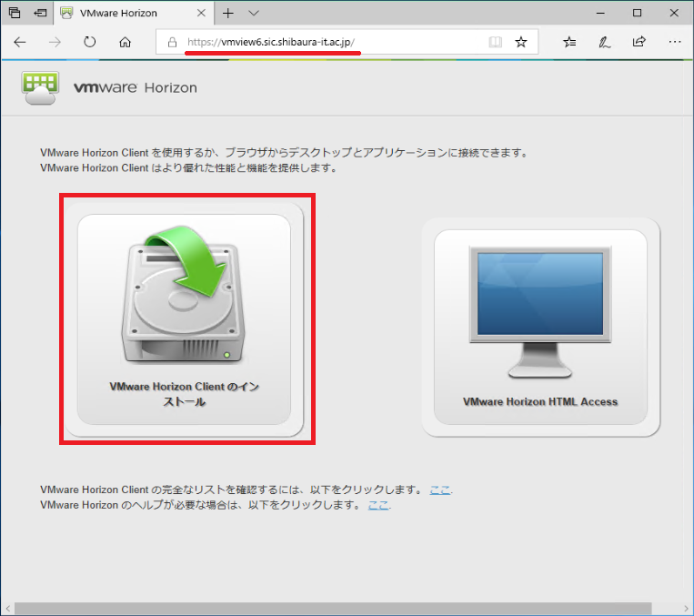Click the Forward navigation arrow

point(55,42)
